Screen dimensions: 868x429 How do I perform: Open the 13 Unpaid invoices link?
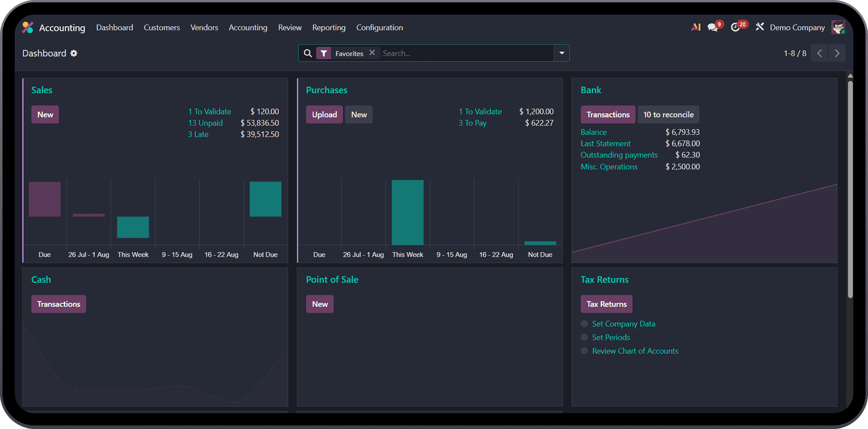coord(205,123)
